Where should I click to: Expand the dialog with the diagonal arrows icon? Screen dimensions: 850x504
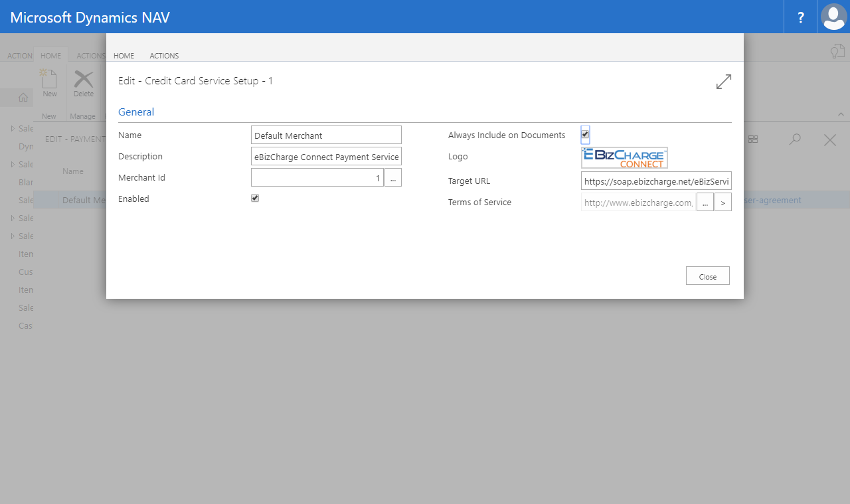pos(723,82)
